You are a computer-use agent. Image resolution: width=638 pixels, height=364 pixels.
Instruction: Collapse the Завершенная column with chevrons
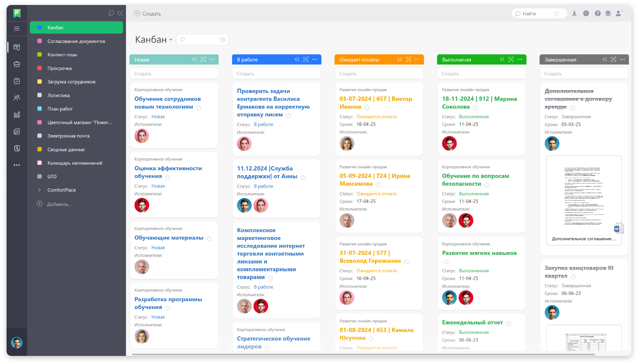tap(604, 59)
